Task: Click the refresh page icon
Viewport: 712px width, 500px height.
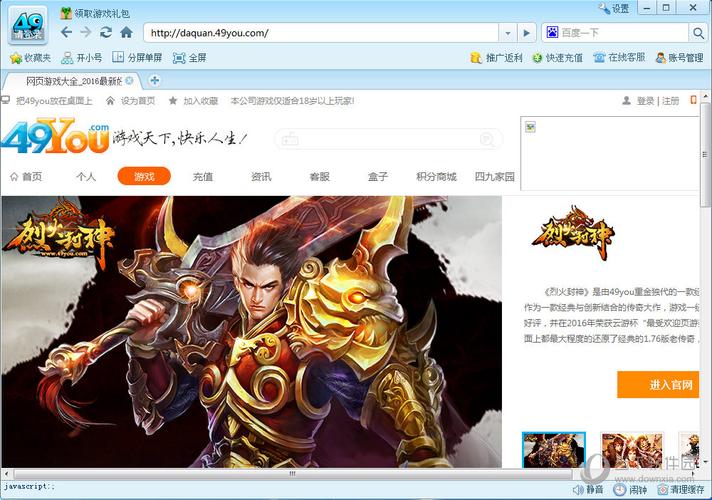Action: click(x=106, y=33)
